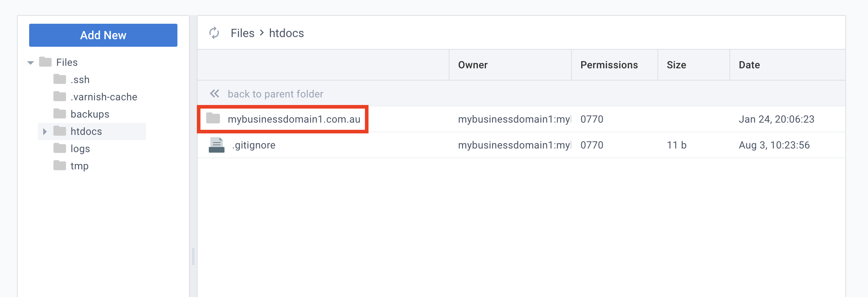Open the .varnish-cache folder in sidebar
This screenshot has height=297, width=868.
tap(104, 97)
